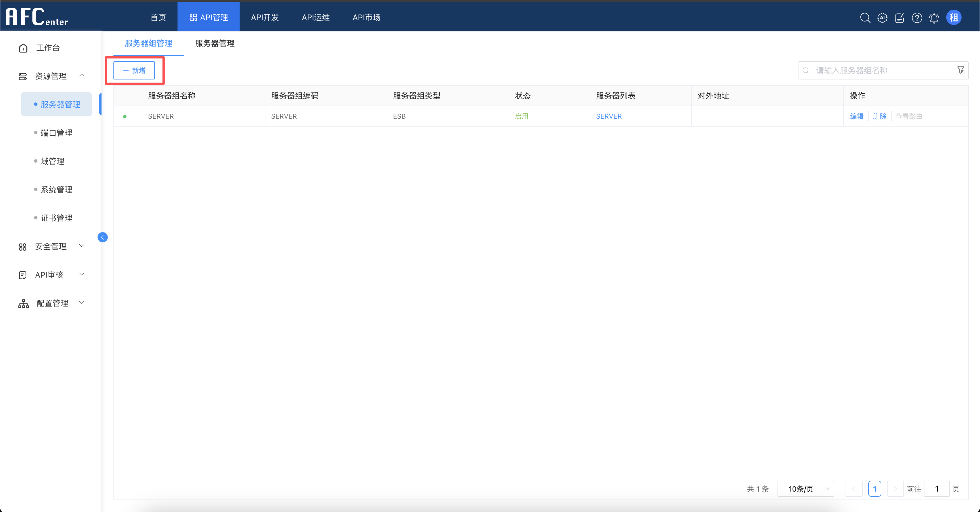The height and width of the screenshot is (512, 980).
Task: Open the SERVER link in 服务器列表
Action: [608, 116]
